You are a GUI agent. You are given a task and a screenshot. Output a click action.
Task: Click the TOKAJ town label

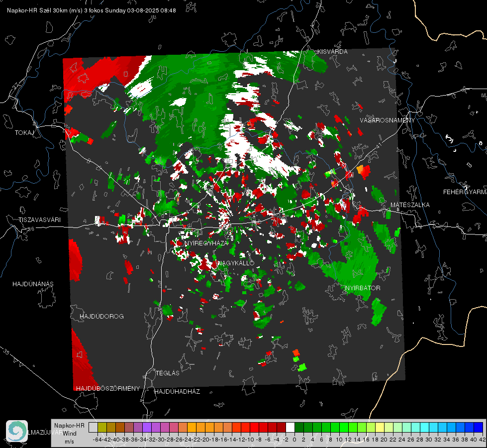[x=24, y=133]
